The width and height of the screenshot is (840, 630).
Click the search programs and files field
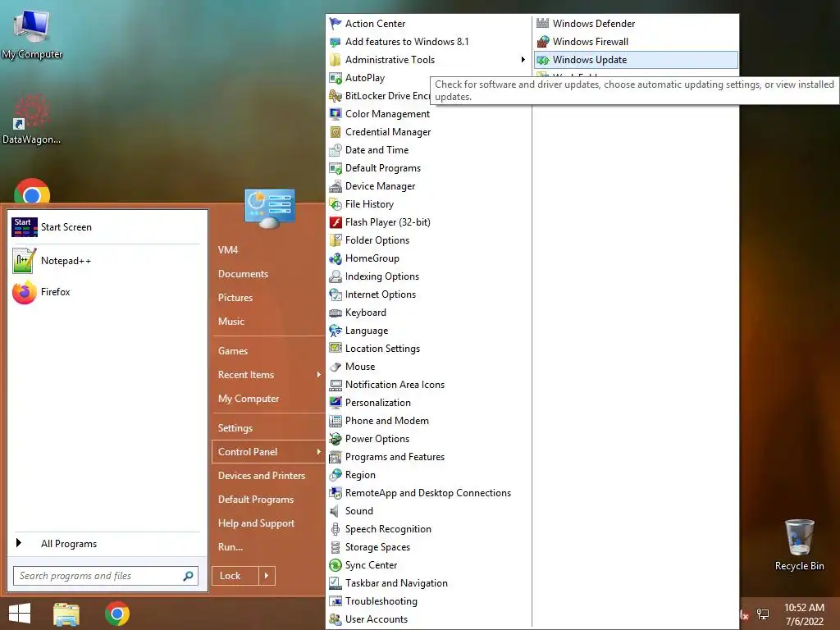tap(106, 576)
